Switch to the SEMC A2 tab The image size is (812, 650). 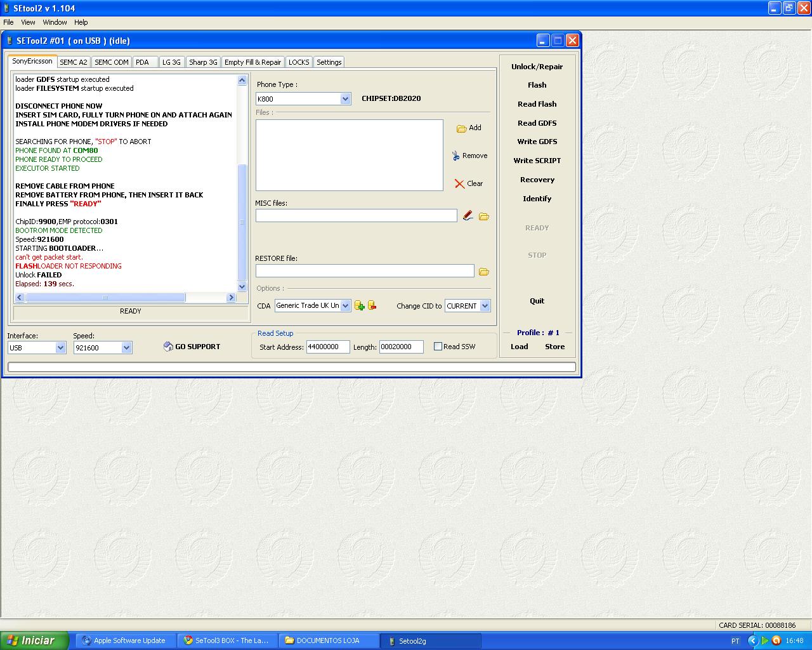pos(74,62)
